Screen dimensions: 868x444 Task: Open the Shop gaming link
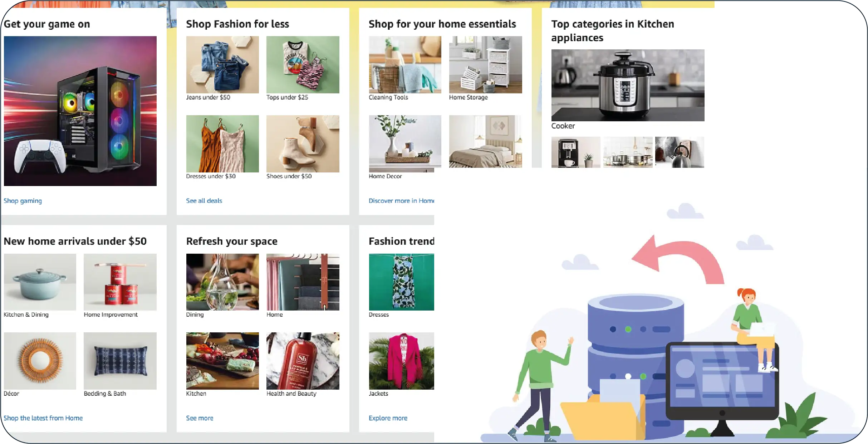pyautogui.click(x=23, y=201)
